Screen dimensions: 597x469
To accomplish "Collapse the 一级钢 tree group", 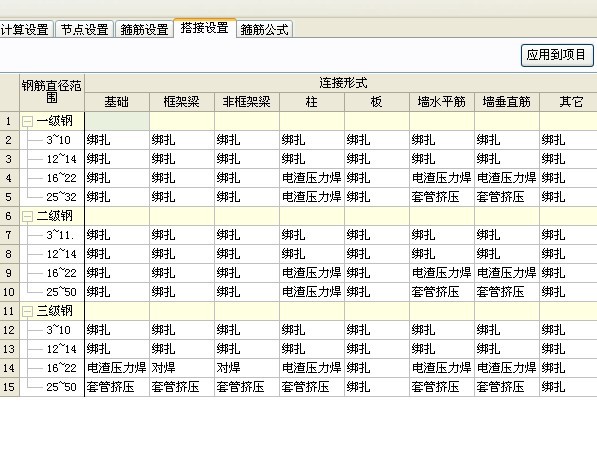I will pyautogui.click(x=27, y=121).
